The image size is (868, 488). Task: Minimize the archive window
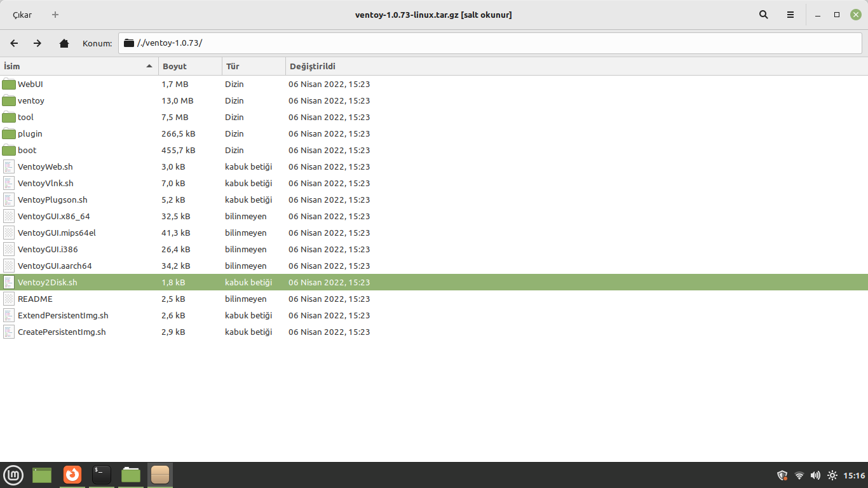pos(818,15)
